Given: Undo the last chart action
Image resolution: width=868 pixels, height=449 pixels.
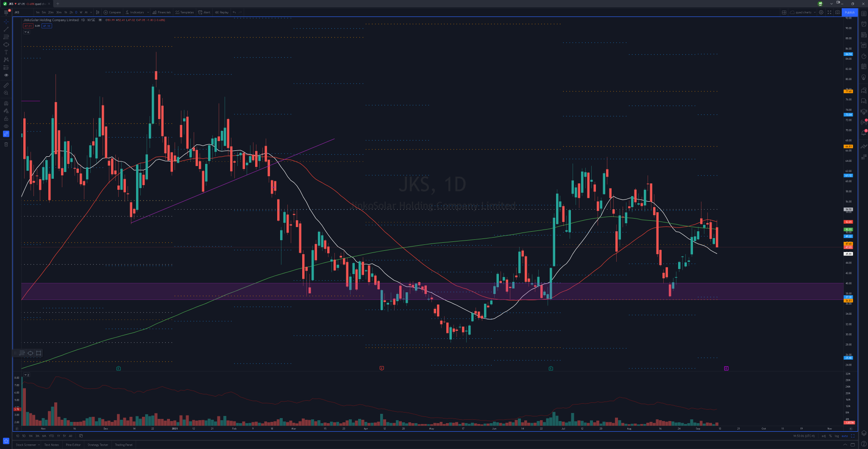Looking at the screenshot, I should pyautogui.click(x=234, y=12).
